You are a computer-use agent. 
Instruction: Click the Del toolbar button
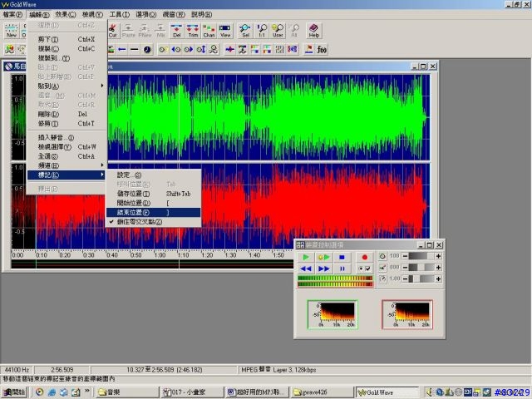tap(177, 31)
